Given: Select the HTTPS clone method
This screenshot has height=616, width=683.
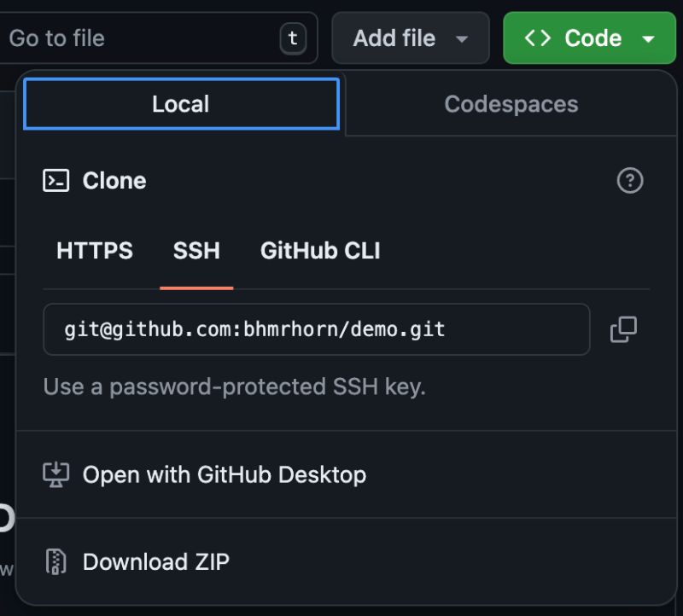Looking at the screenshot, I should click(x=95, y=251).
